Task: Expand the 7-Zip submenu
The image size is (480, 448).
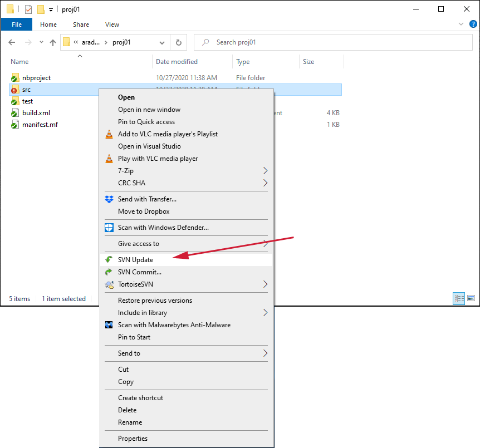Action: pyautogui.click(x=265, y=171)
